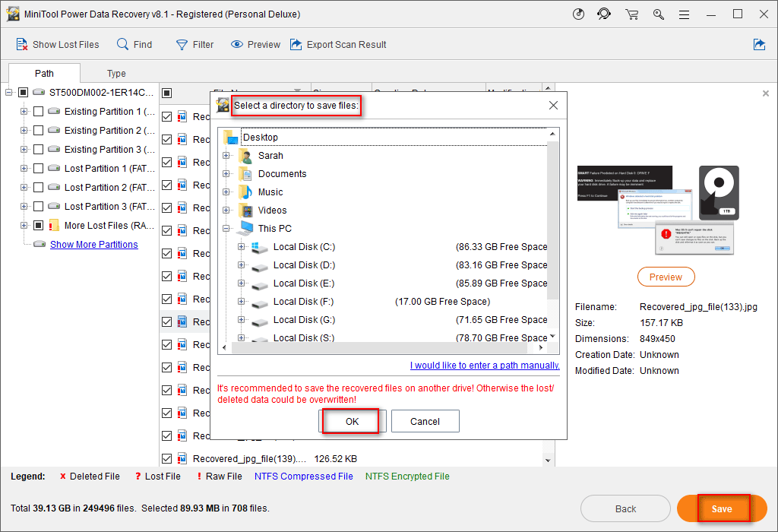Expand Local Disk (C:) node
The image size is (778, 532).
click(241, 247)
